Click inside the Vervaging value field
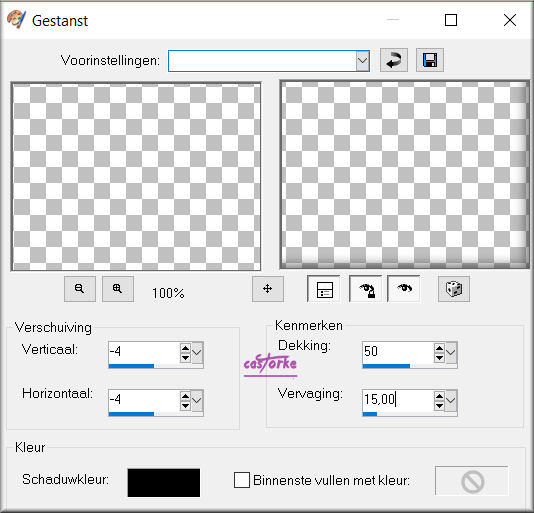The image size is (534, 513). tap(398, 400)
